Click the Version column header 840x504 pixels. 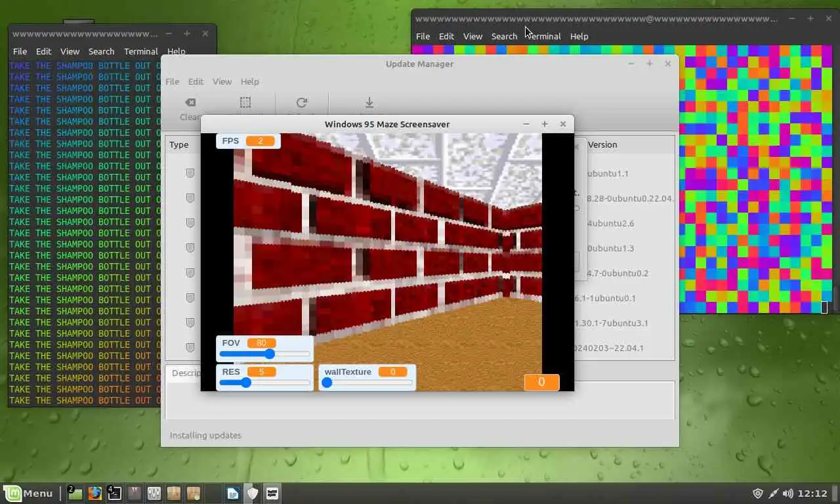(602, 144)
